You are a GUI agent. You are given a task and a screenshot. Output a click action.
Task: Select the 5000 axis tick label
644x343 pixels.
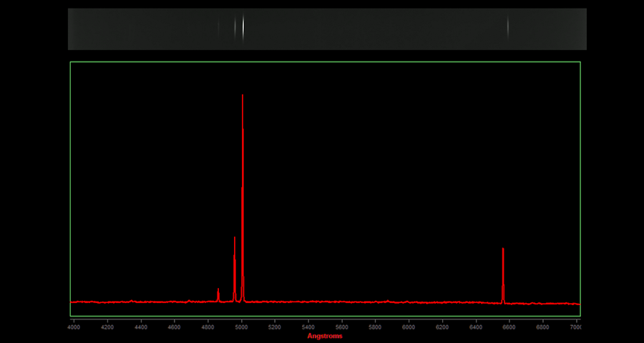[x=241, y=327]
